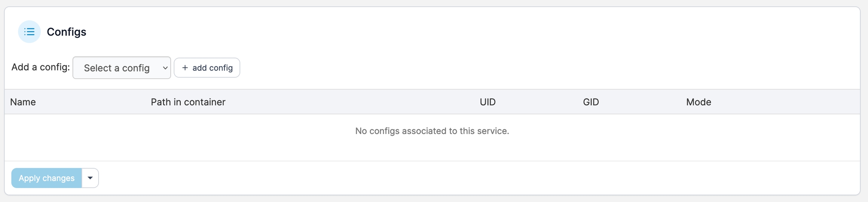Screen dimensions: 868x202
Task: Click the Path in container column header
Action: tap(188, 102)
